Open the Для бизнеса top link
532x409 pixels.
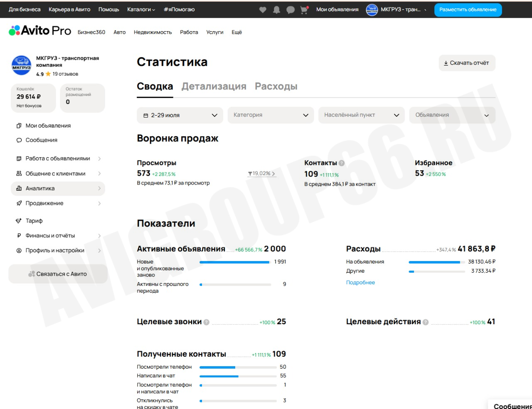coord(25,10)
